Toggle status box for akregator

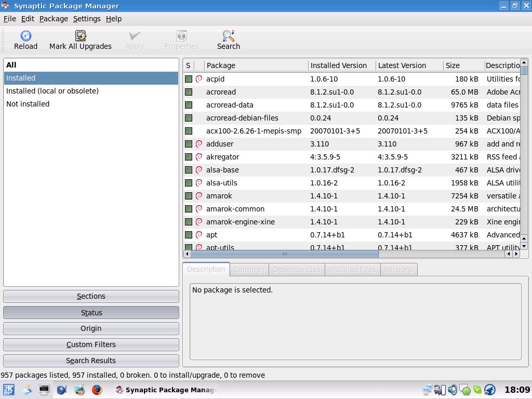click(189, 157)
